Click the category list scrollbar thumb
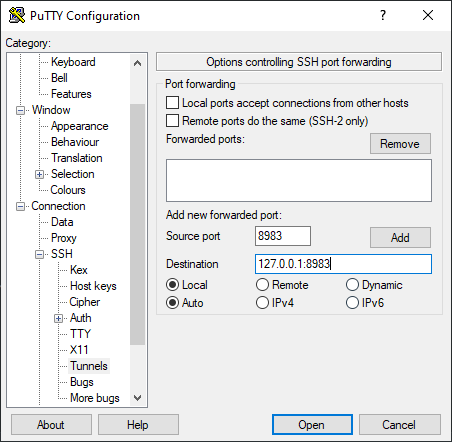This screenshot has height=442, width=452. (x=137, y=224)
